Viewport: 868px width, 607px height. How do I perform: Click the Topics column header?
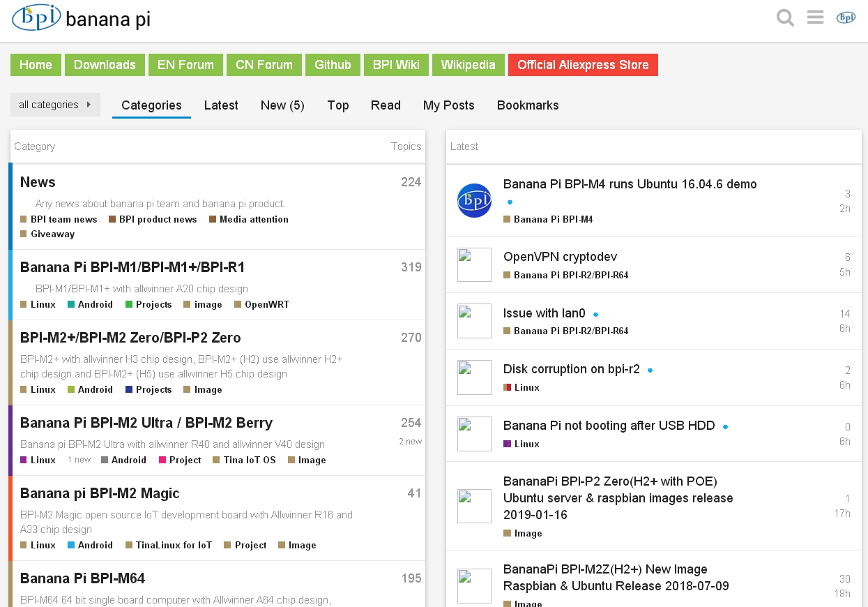coord(406,146)
